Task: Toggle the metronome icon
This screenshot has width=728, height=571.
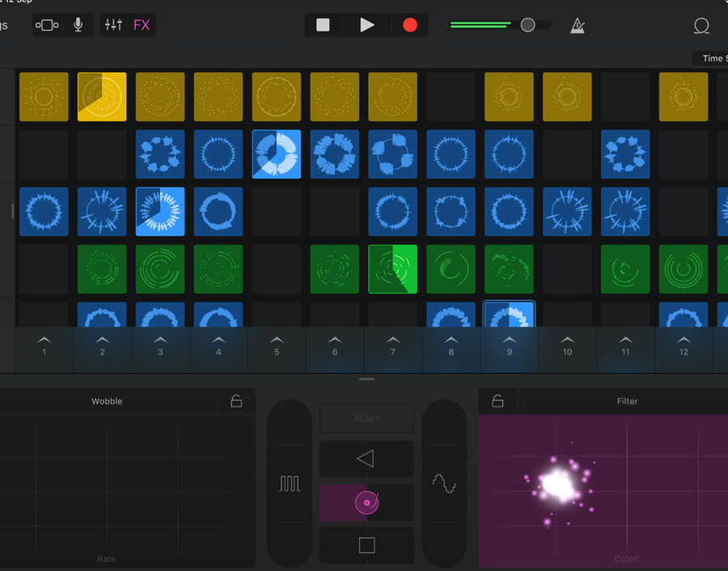Action: pyautogui.click(x=577, y=25)
